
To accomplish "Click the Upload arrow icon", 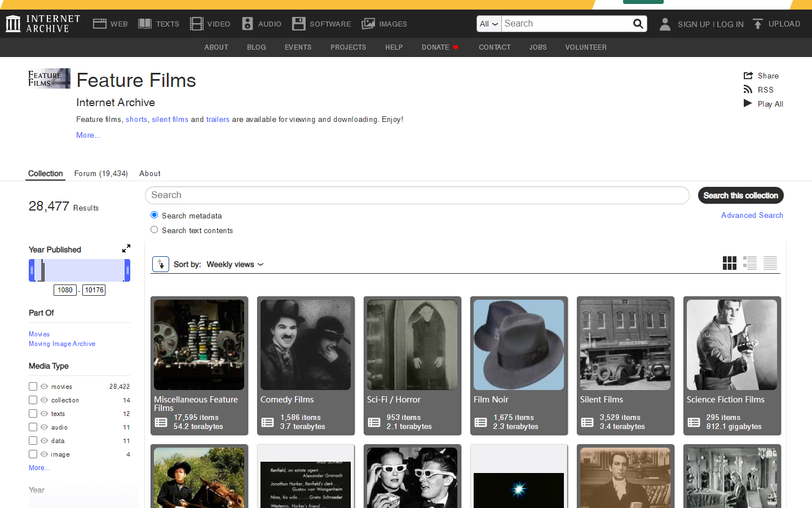I will pos(758,24).
